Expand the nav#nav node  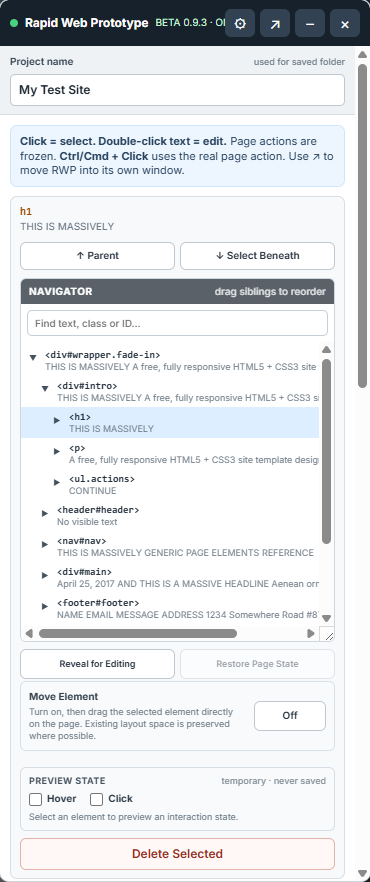(45, 544)
